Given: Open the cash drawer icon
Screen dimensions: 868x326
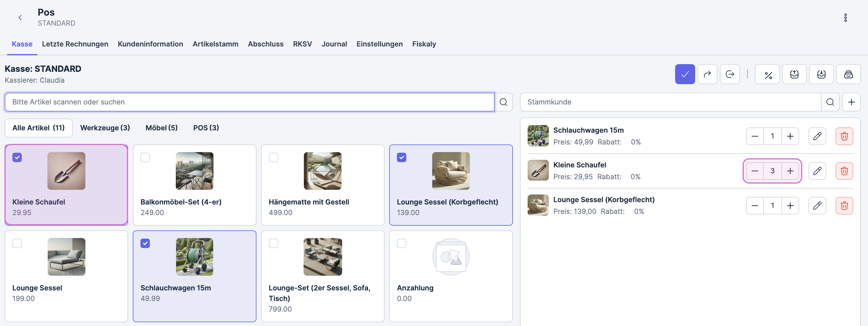Looking at the screenshot, I should [848, 74].
